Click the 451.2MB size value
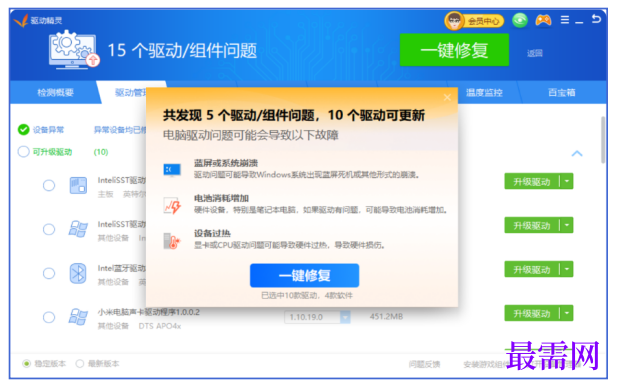The image size is (618, 387). [386, 316]
